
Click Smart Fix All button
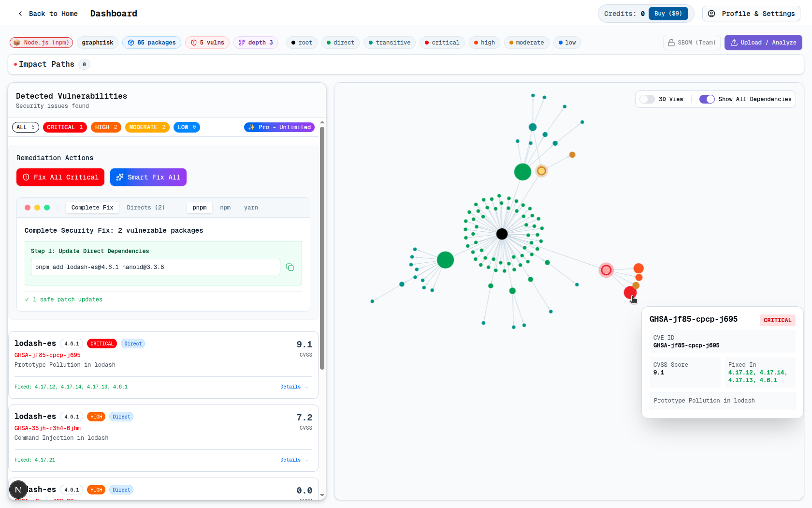click(x=148, y=177)
